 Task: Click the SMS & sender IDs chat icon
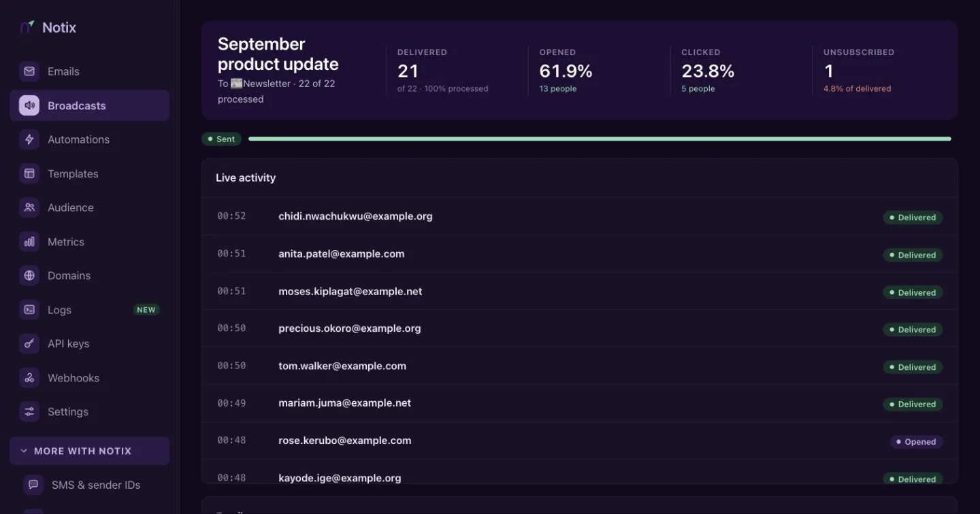(33, 485)
